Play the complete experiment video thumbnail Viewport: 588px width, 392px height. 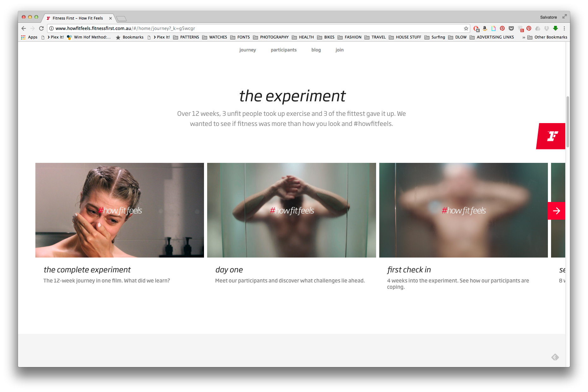point(120,210)
